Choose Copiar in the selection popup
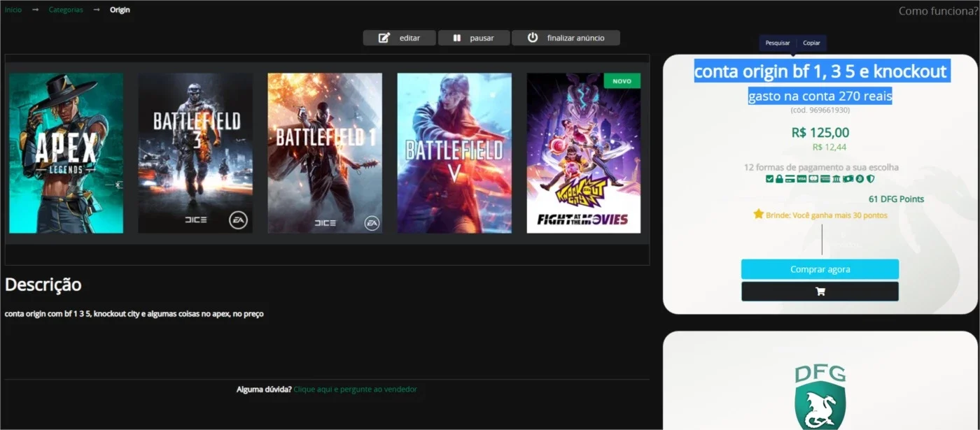The height and width of the screenshot is (430, 980). [811, 43]
